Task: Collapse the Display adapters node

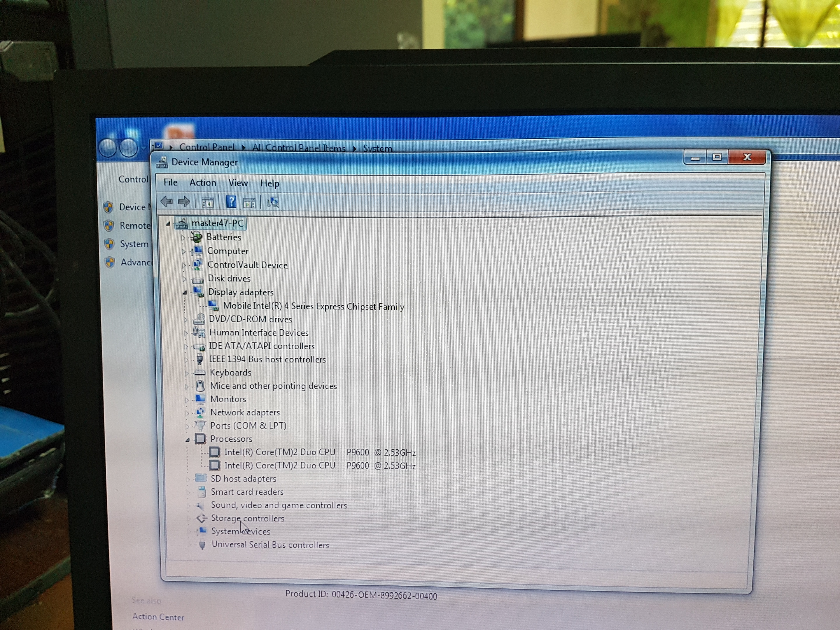Action: (x=185, y=293)
